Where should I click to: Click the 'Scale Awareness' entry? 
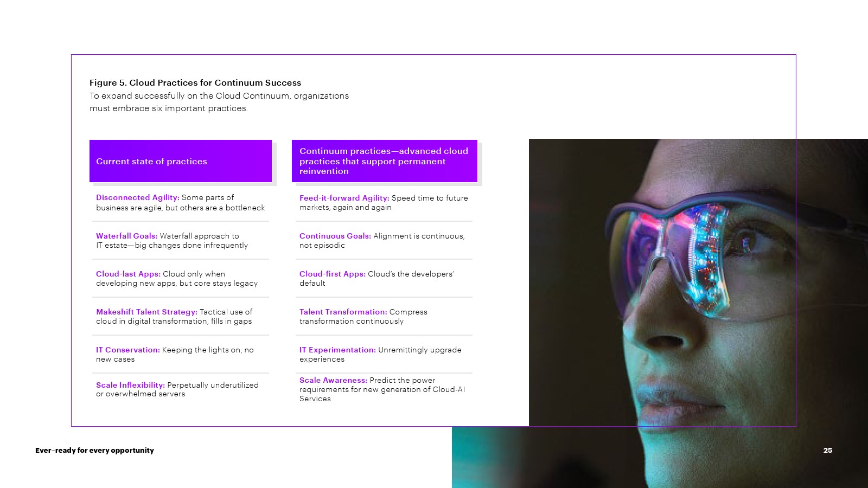[x=382, y=389]
